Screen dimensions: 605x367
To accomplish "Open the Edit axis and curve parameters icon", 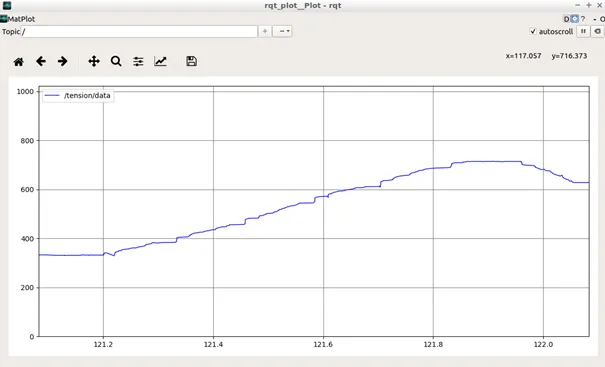I will pyautogui.click(x=161, y=61).
